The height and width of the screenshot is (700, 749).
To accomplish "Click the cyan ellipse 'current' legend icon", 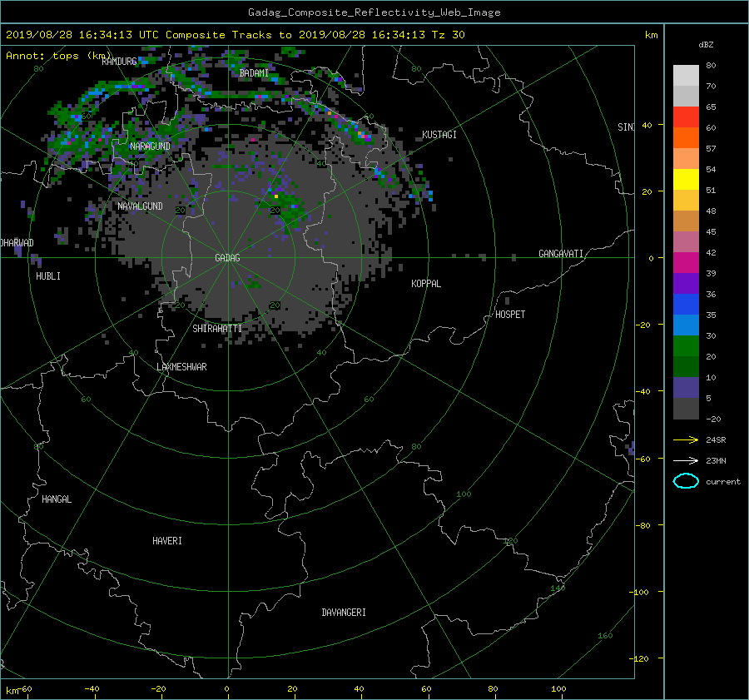I will click(686, 481).
